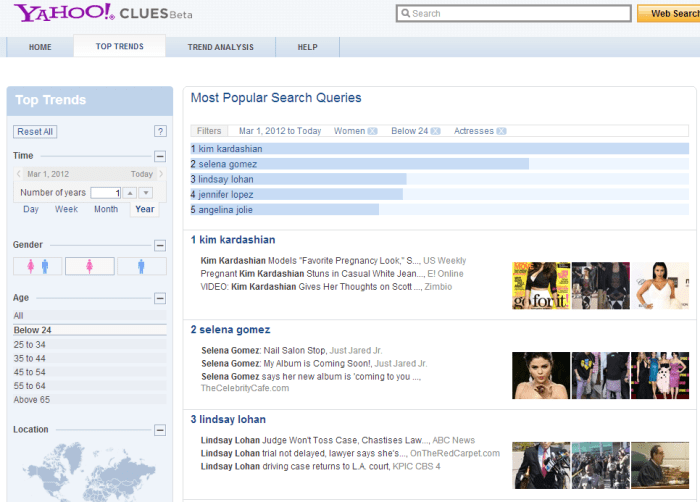Viewport: 700px width, 502px height.
Task: Open Lindsay Lohan judge courtroom thumbnail
Action: tap(660, 465)
